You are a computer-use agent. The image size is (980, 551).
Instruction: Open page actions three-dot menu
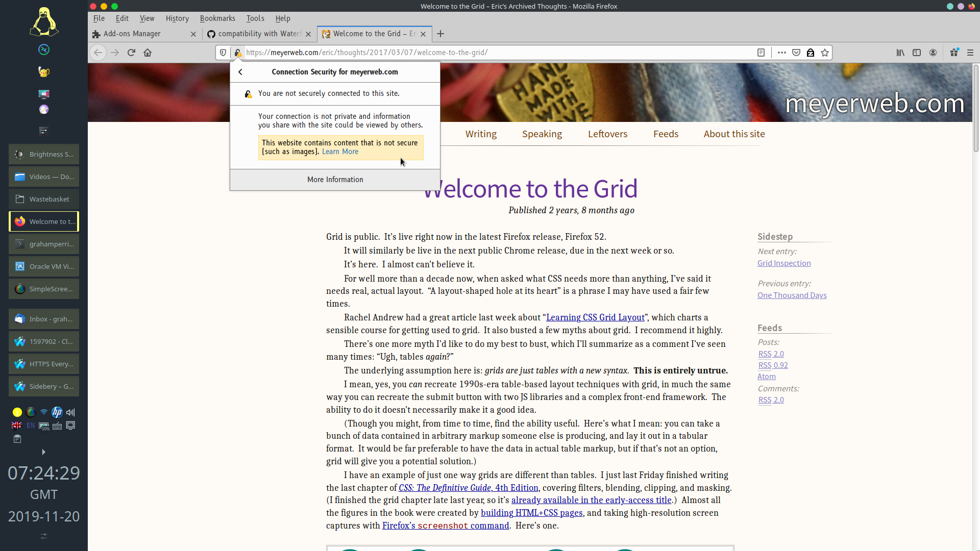(781, 53)
